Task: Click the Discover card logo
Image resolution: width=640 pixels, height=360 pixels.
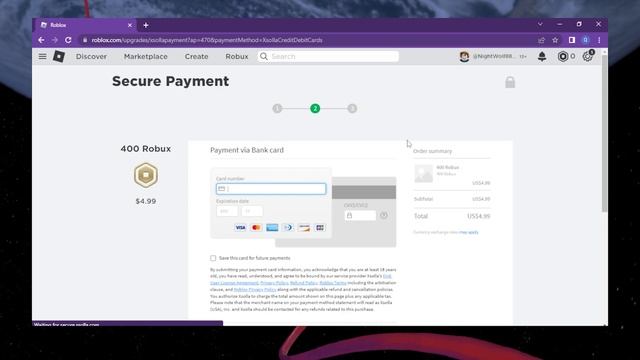Action: click(304, 228)
